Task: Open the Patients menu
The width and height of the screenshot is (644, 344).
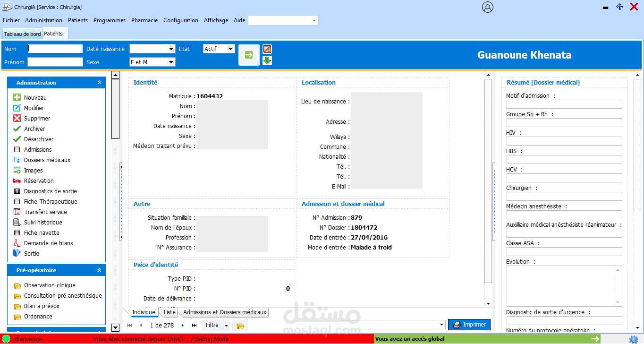Action: coord(78,20)
